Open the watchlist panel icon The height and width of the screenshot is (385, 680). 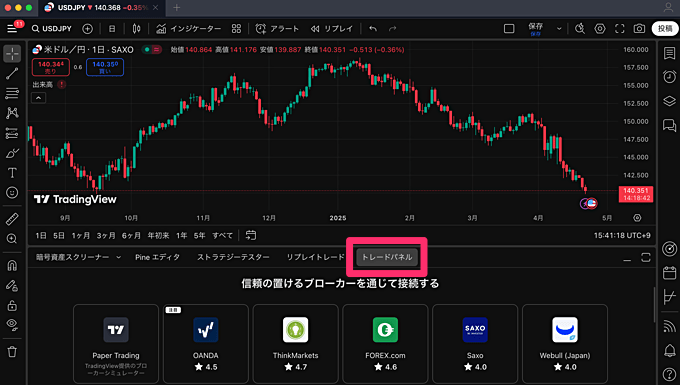pos(669,54)
